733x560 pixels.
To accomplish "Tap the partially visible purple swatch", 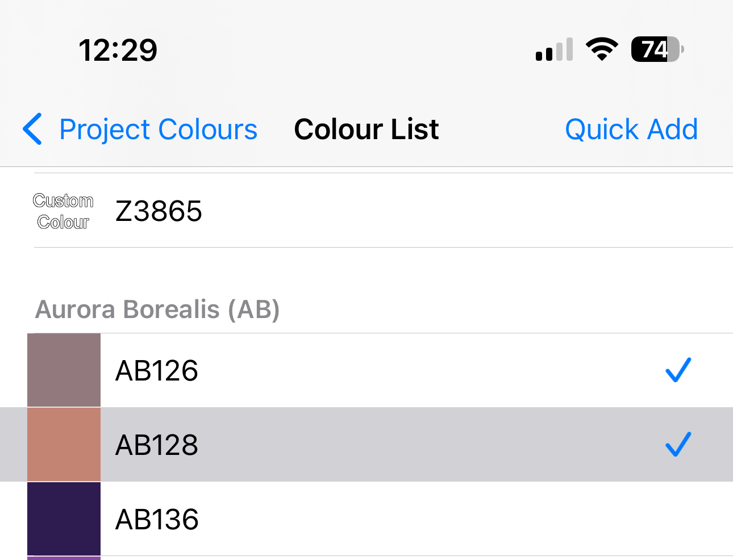I will pyautogui.click(x=64, y=558).
